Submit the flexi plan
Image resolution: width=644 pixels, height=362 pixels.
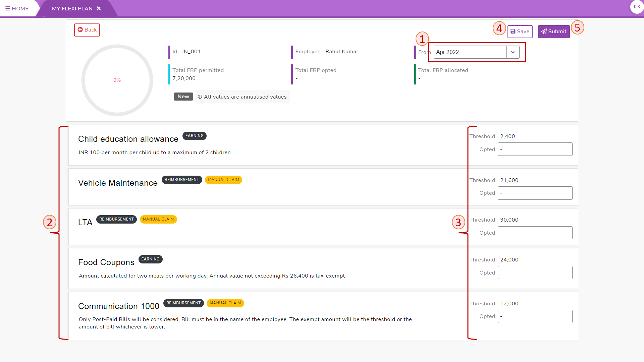coord(553,32)
